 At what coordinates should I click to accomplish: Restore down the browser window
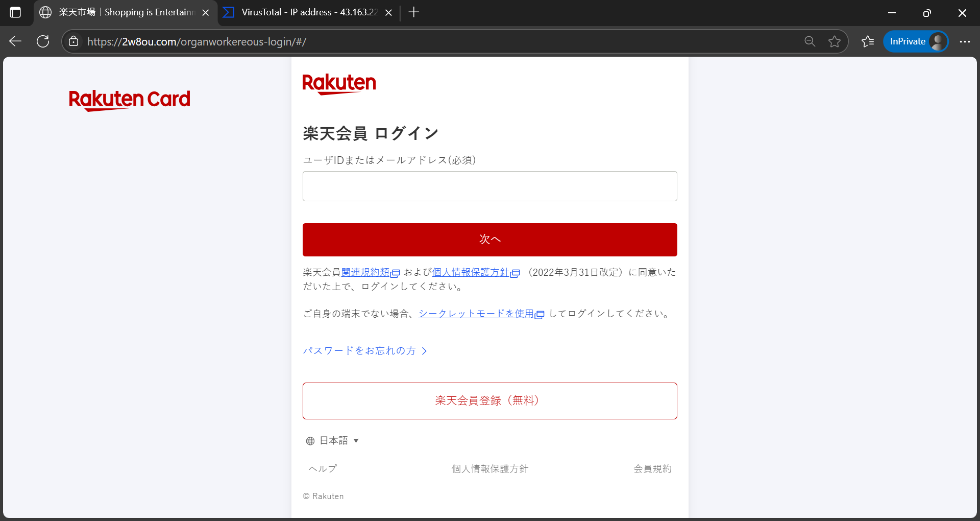pos(927,12)
